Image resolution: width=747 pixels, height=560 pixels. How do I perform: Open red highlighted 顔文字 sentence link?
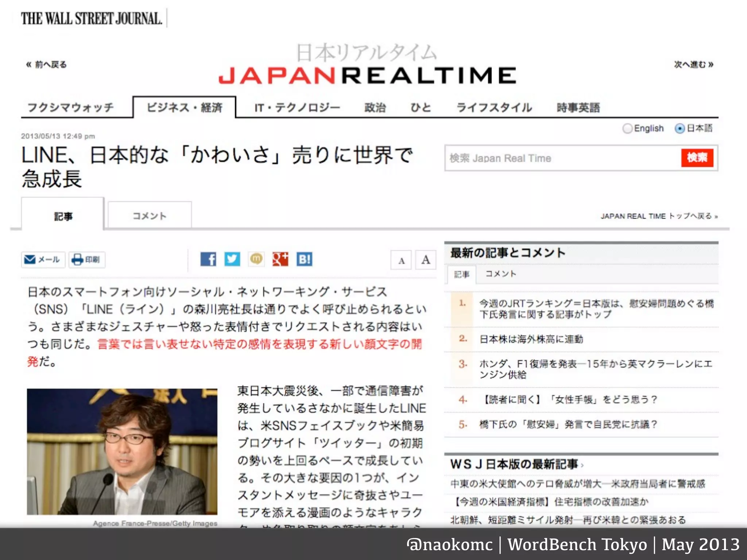tap(259, 344)
